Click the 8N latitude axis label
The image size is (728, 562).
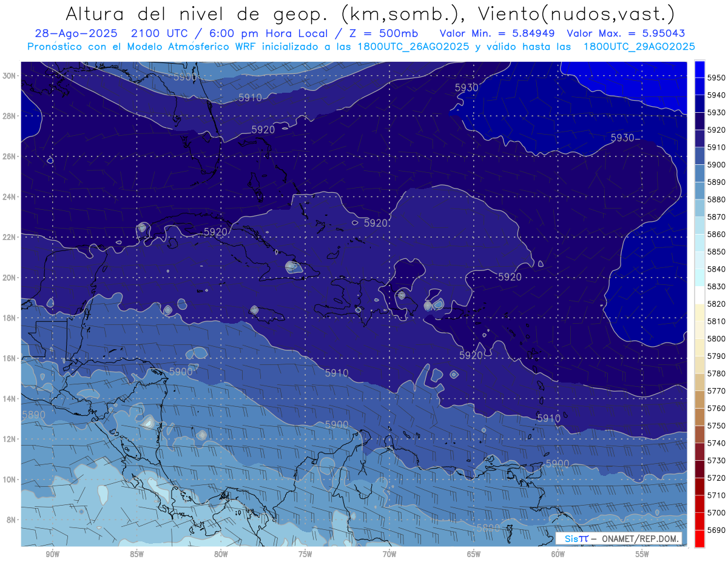[x=11, y=520]
